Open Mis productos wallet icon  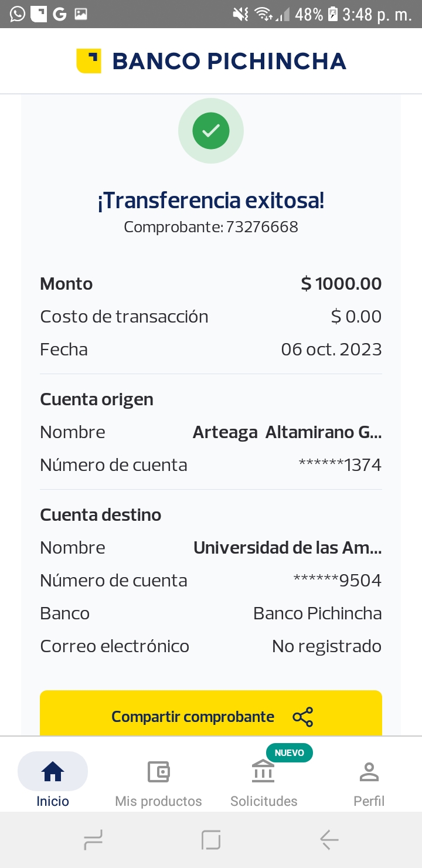(x=158, y=772)
